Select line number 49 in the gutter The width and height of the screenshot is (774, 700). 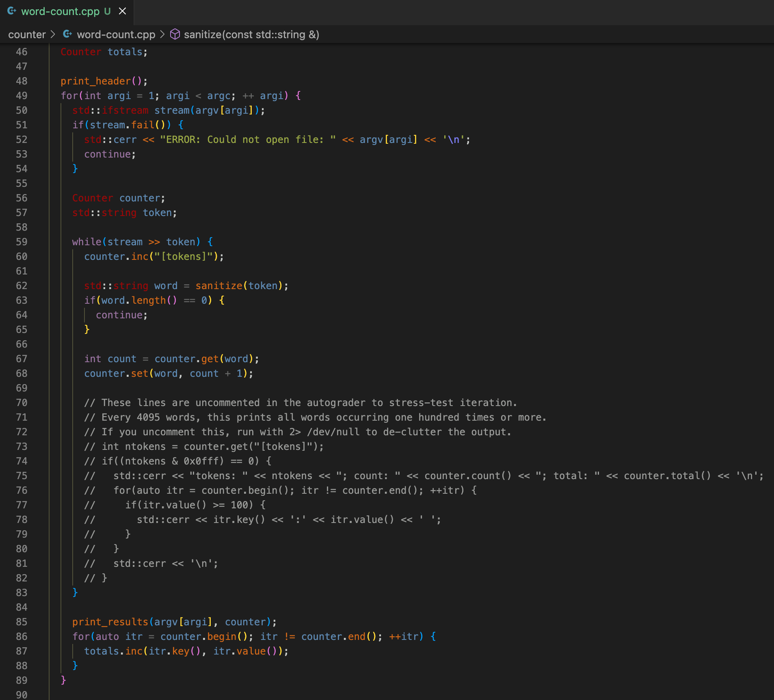(22, 95)
